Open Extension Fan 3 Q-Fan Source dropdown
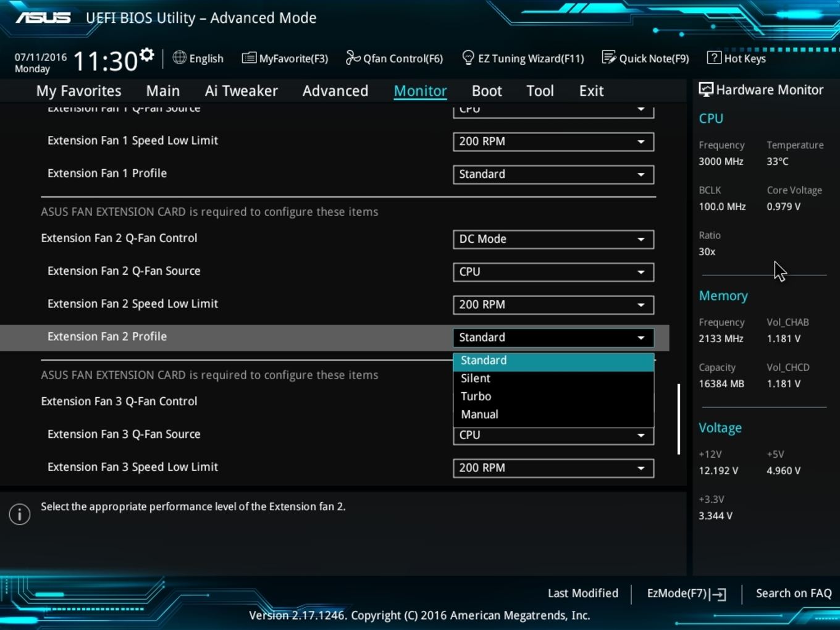This screenshot has height=630, width=840. pos(553,435)
